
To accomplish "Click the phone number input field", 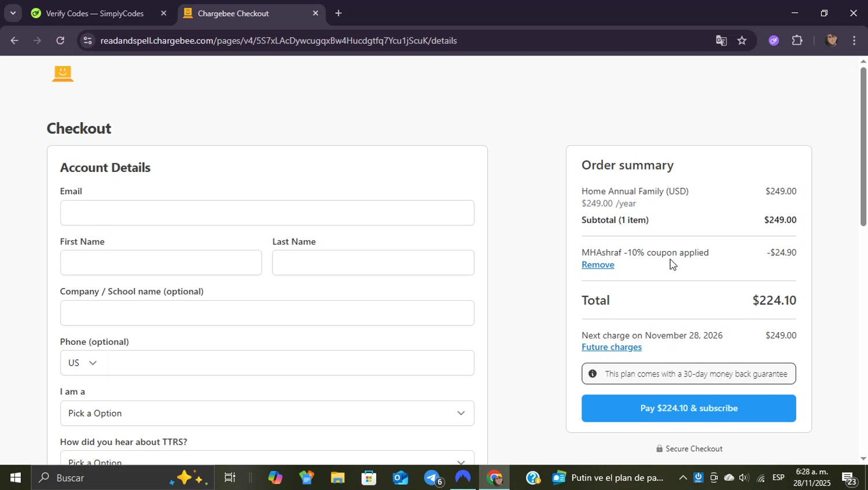I will click(290, 363).
